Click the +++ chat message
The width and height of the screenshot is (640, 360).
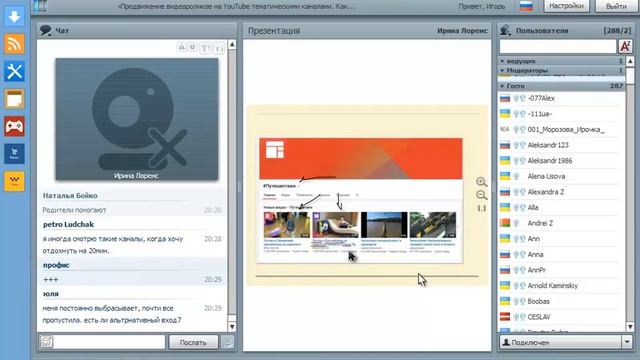click(x=51, y=280)
